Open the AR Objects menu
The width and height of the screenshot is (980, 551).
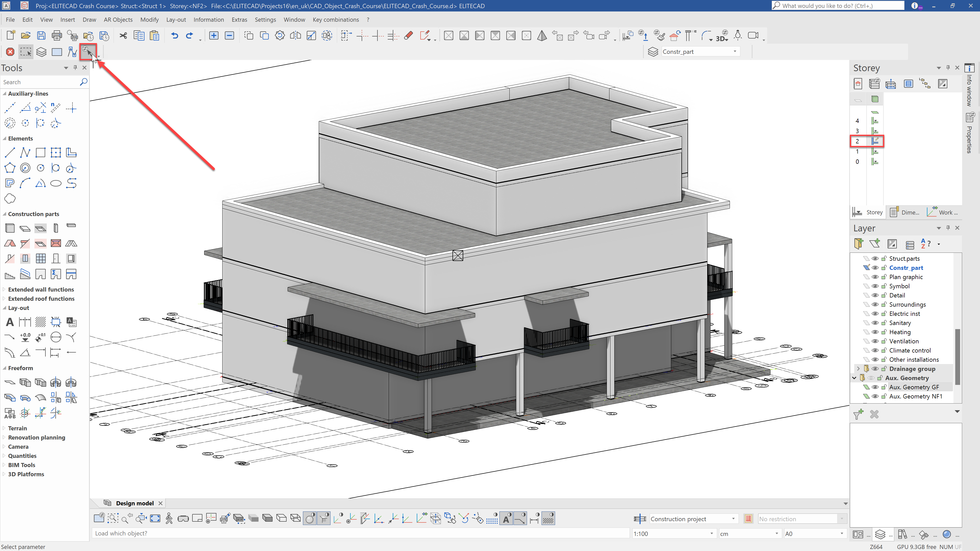point(118,19)
